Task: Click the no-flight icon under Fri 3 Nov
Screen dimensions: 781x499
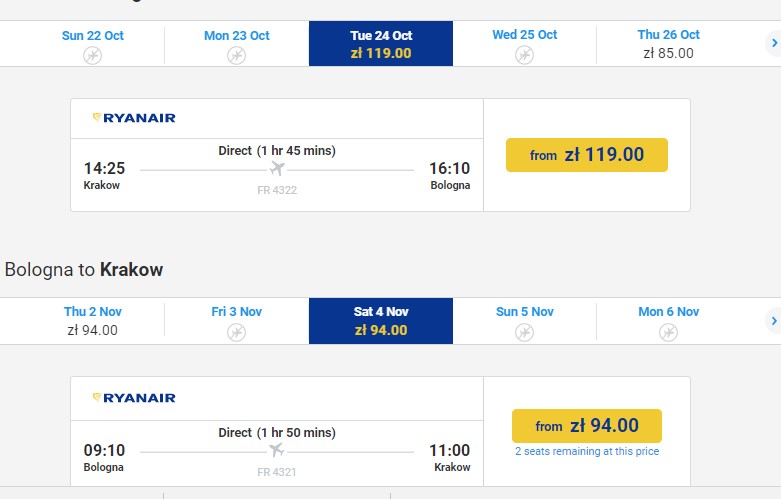Action: [236, 332]
